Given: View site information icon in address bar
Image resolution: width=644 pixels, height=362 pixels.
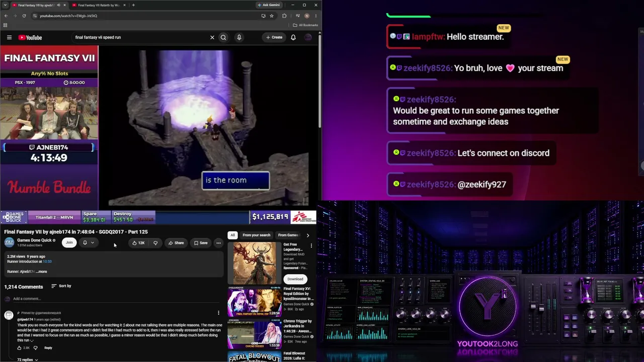Looking at the screenshot, I should (35, 16).
